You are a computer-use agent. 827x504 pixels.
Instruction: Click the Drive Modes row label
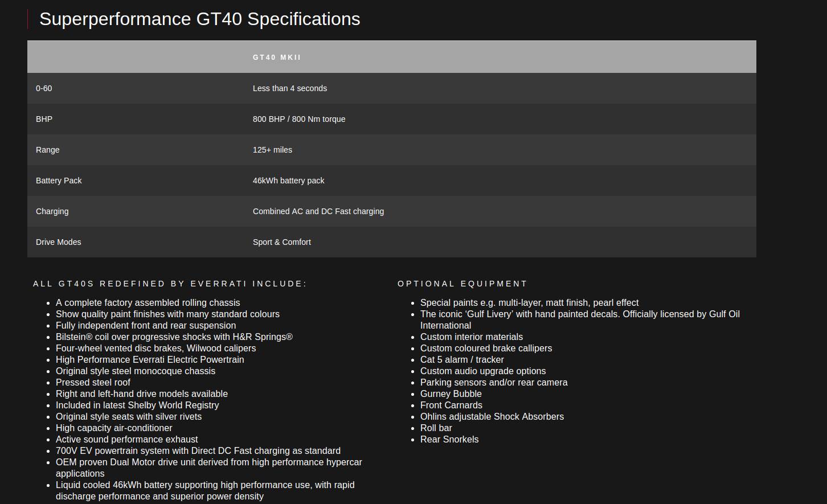point(59,242)
